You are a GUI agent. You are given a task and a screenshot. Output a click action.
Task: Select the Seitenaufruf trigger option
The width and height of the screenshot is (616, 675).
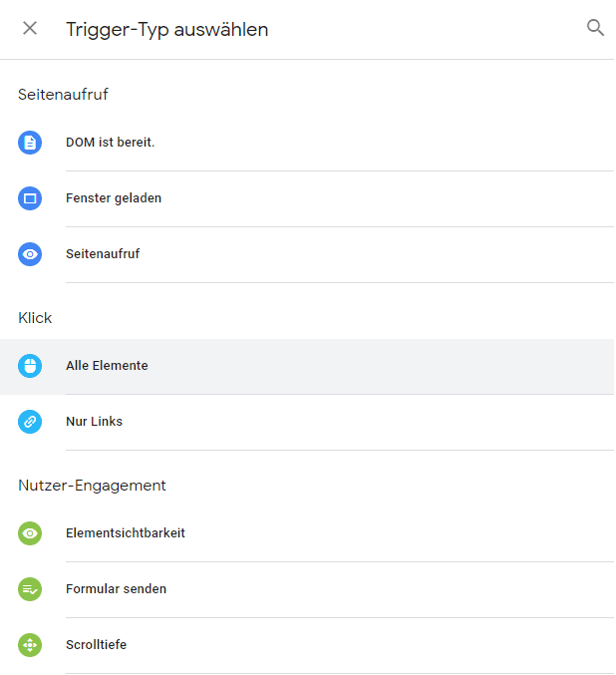coord(103,254)
